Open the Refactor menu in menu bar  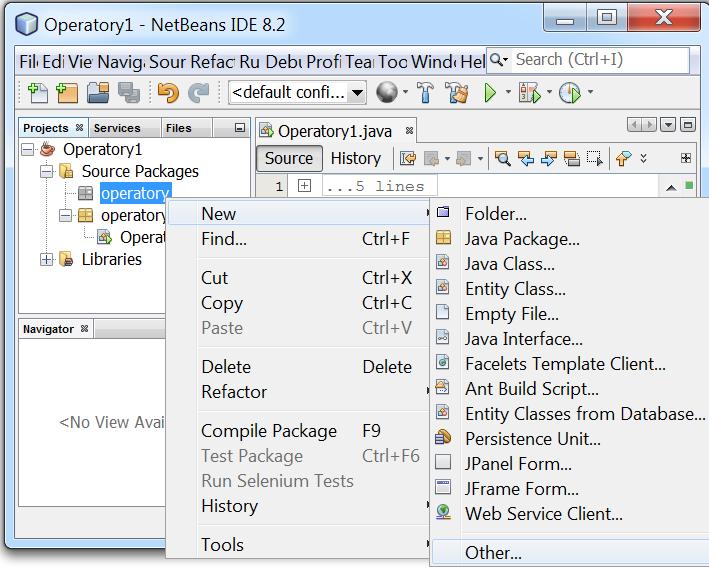pos(213,62)
